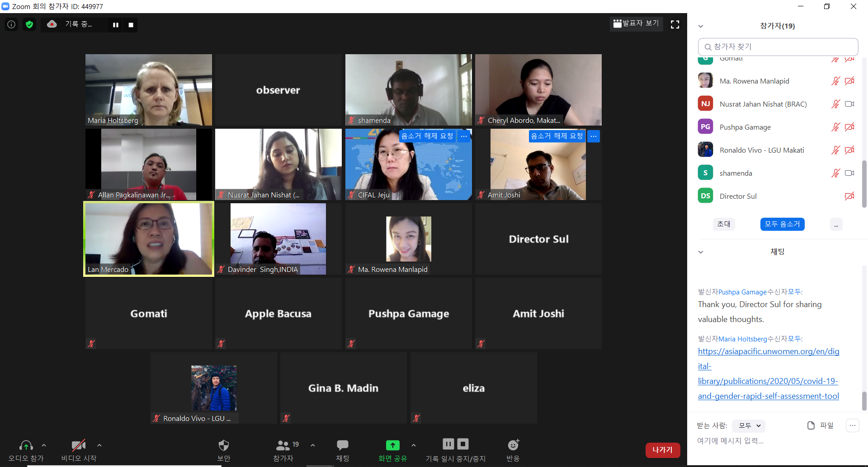This screenshot has height=467, width=868.
Task: Toggle video start camera icon
Action: pyautogui.click(x=78, y=445)
